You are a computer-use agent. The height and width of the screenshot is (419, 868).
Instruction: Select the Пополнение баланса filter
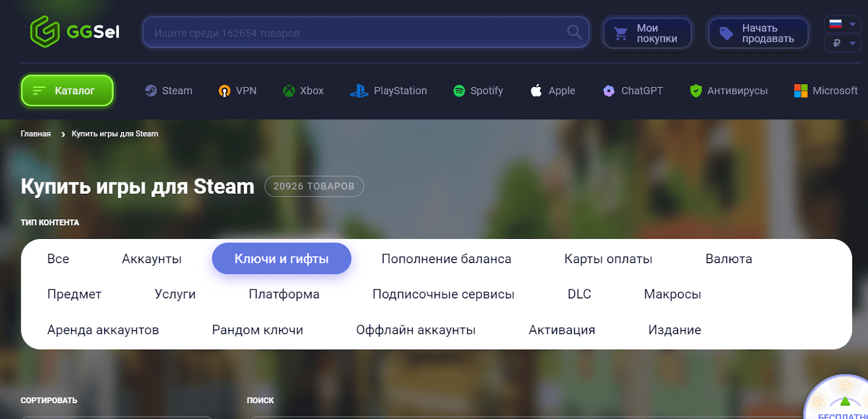(446, 259)
